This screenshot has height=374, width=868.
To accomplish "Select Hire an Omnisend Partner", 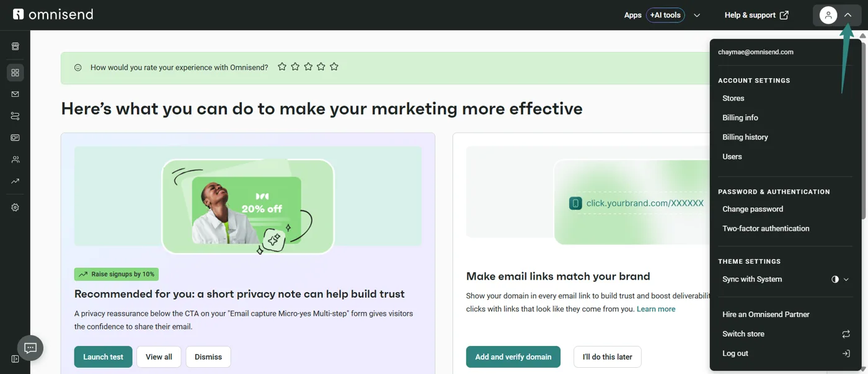I will tap(766, 314).
